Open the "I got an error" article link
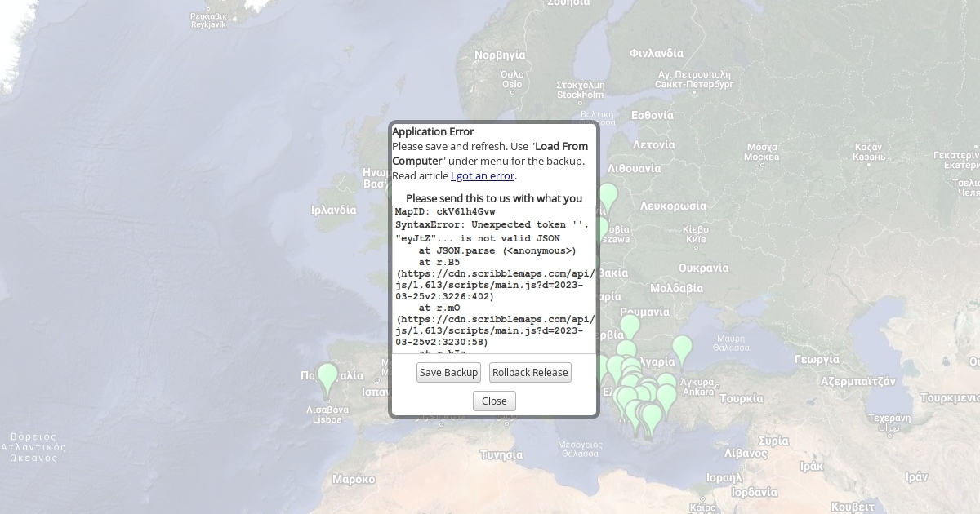 pos(483,175)
